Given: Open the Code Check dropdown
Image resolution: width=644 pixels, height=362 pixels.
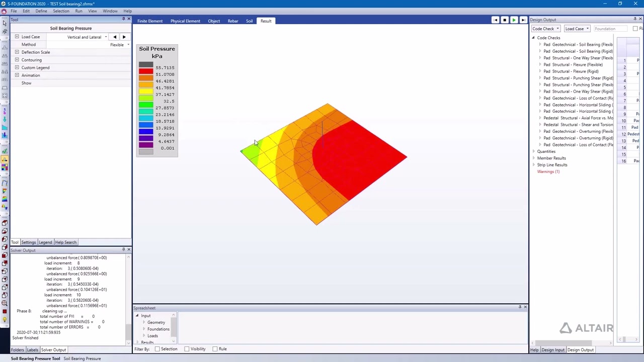Looking at the screenshot, I should point(546,29).
